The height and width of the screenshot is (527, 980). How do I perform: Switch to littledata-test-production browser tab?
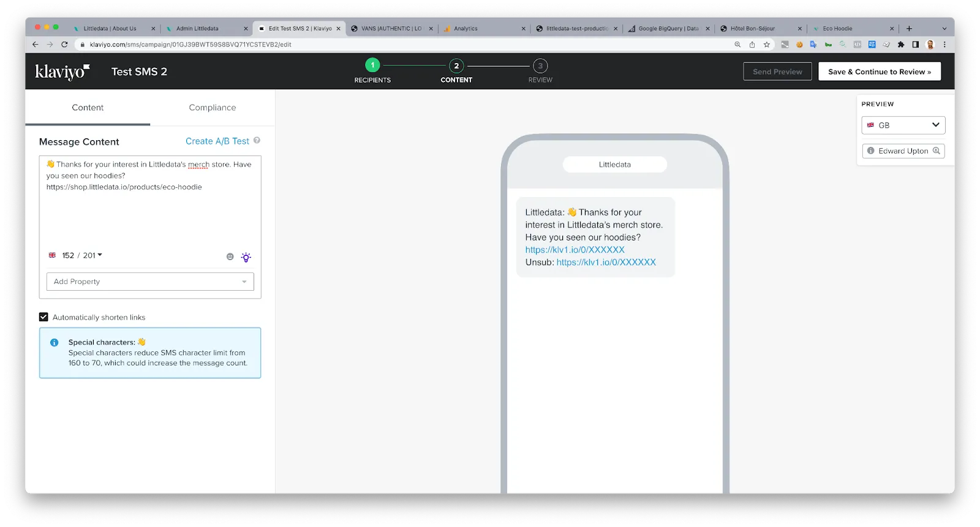tap(576, 29)
